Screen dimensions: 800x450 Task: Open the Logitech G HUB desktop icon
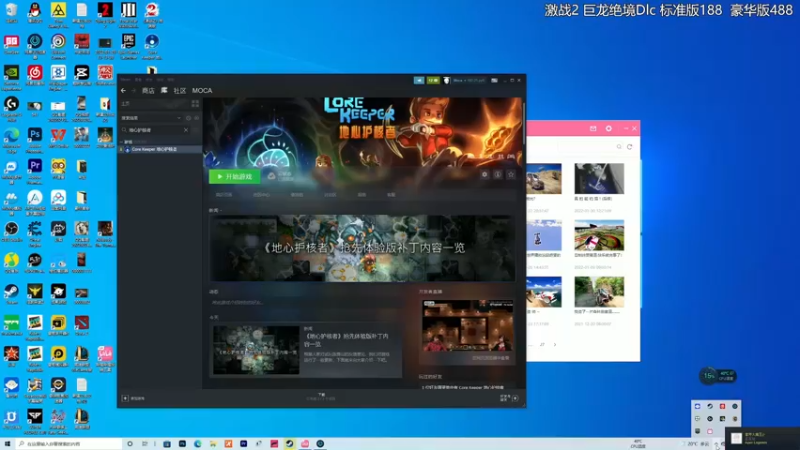point(11,107)
